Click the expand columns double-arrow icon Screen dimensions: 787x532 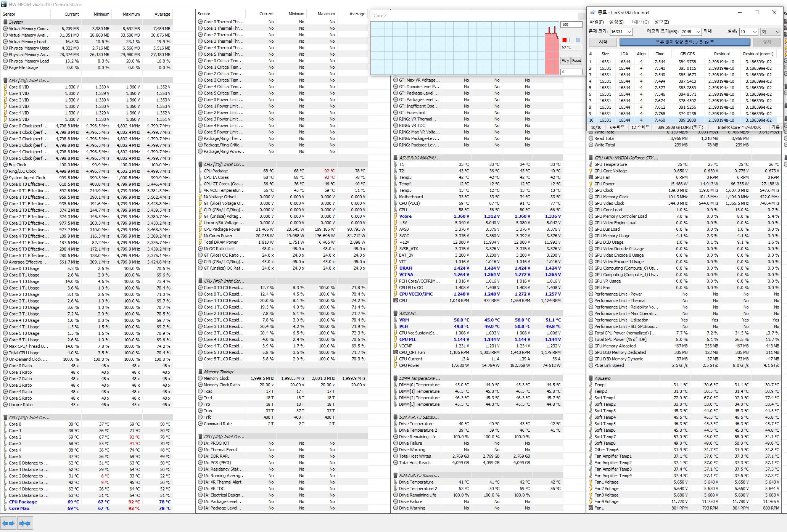(x=8, y=523)
